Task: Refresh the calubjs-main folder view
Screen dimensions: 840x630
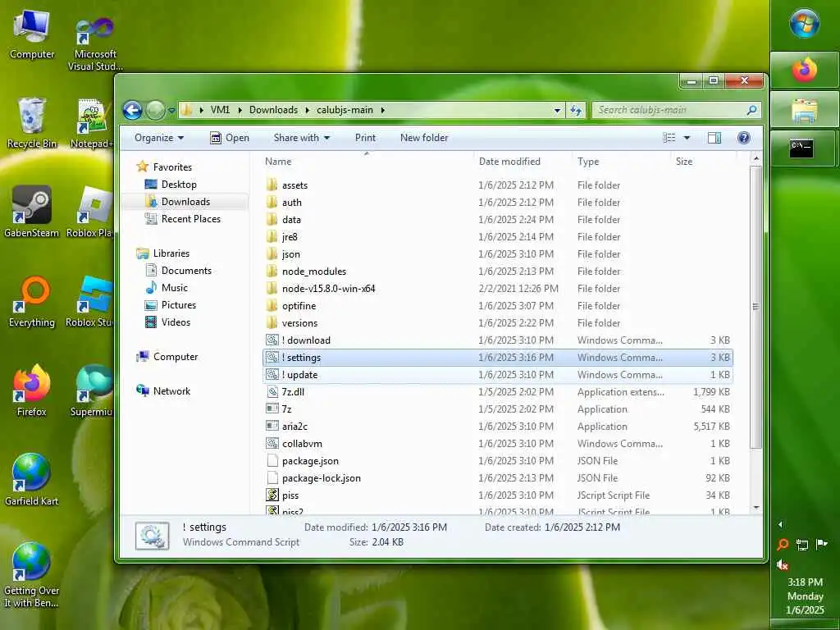Action: [576, 111]
